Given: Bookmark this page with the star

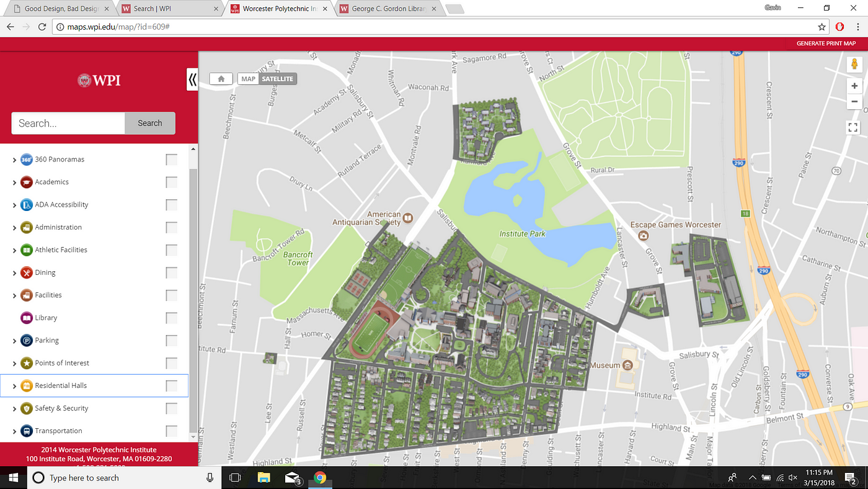Looking at the screenshot, I should (x=821, y=27).
